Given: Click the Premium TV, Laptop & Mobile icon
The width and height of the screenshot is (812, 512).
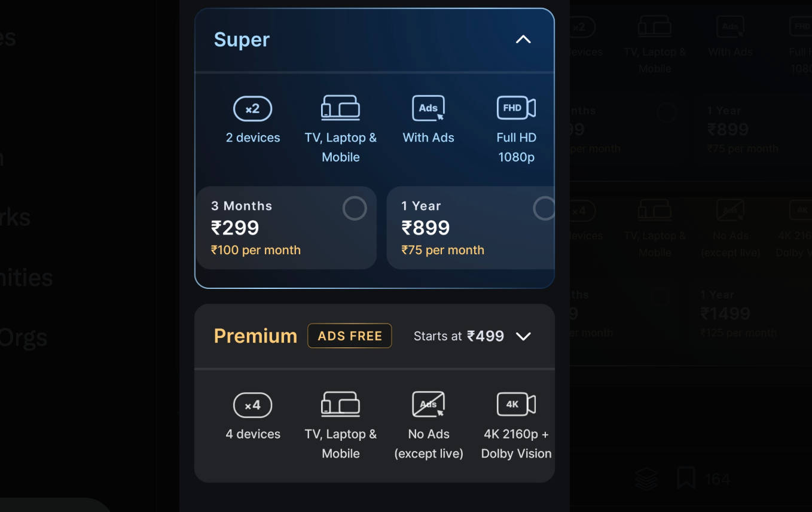Looking at the screenshot, I should tap(340, 404).
